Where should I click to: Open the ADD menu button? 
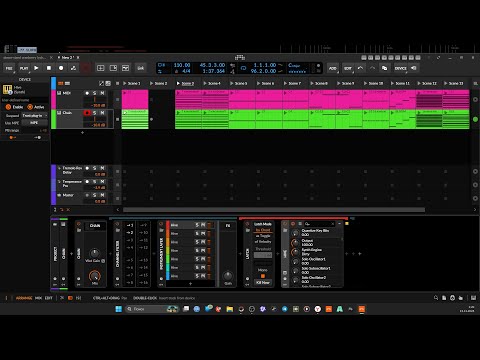tap(333, 68)
